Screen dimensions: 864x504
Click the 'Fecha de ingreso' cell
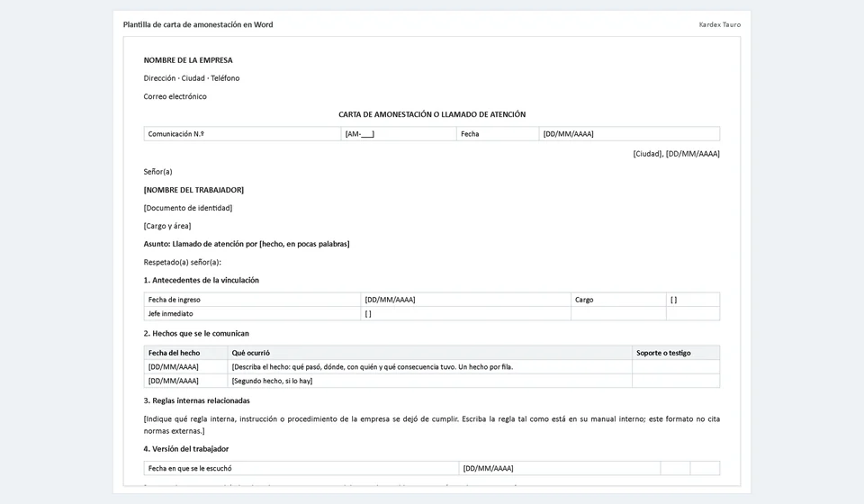[252, 300]
